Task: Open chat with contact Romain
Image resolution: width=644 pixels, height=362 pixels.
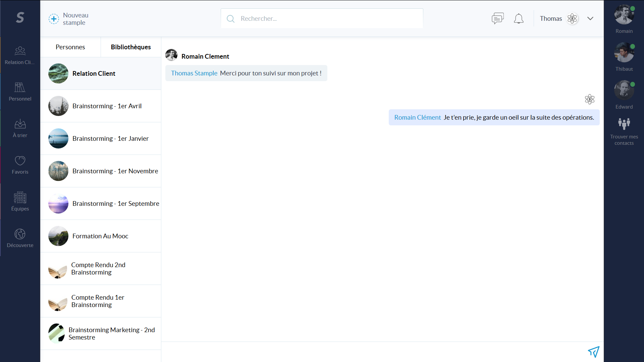Action: click(x=624, y=19)
